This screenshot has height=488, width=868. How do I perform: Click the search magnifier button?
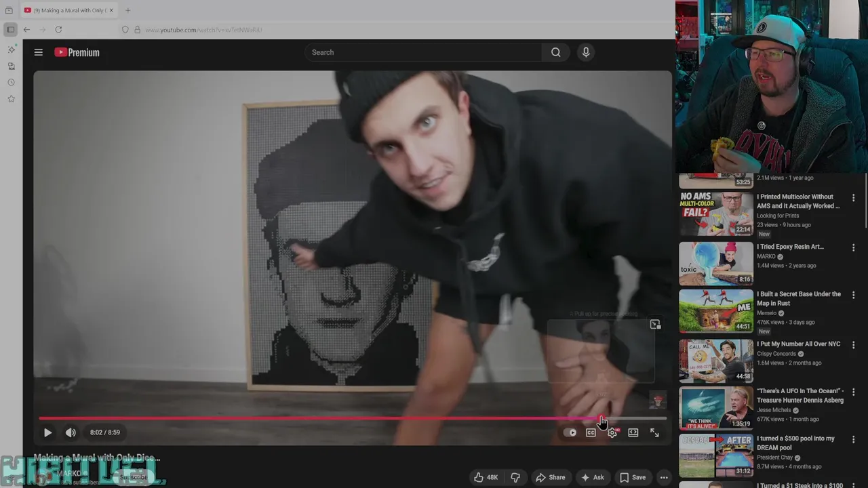pyautogui.click(x=555, y=52)
